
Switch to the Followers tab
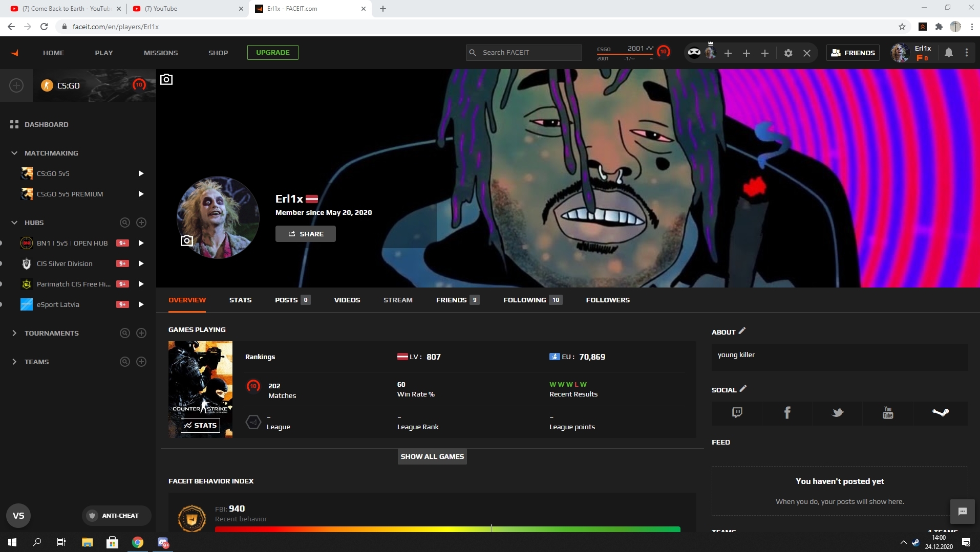coord(608,300)
